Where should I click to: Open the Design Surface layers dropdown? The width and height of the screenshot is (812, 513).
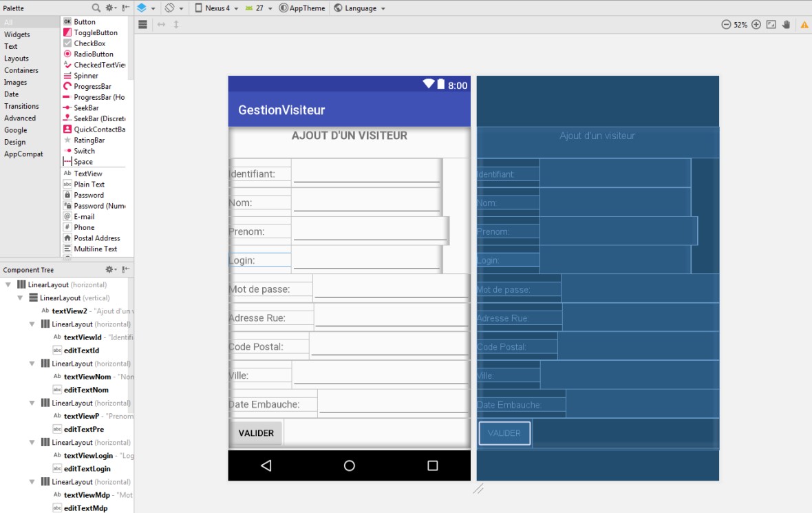145,8
